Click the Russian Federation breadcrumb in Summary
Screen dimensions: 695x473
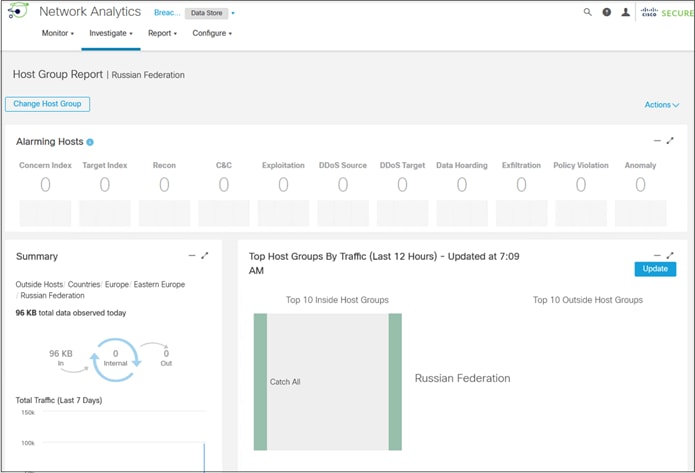52,296
